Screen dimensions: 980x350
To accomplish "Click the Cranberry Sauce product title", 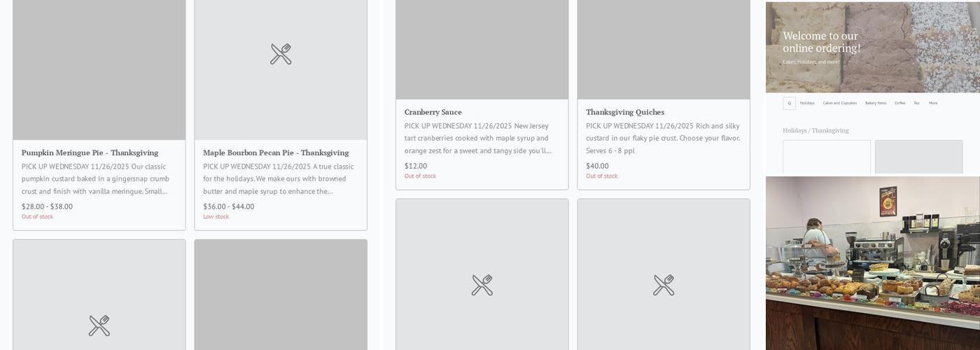I will [433, 112].
